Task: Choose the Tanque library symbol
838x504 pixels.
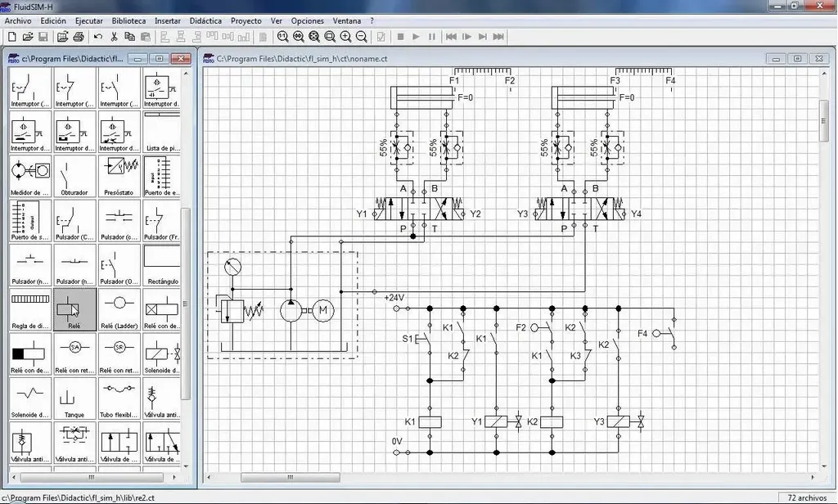Action: (x=74, y=398)
